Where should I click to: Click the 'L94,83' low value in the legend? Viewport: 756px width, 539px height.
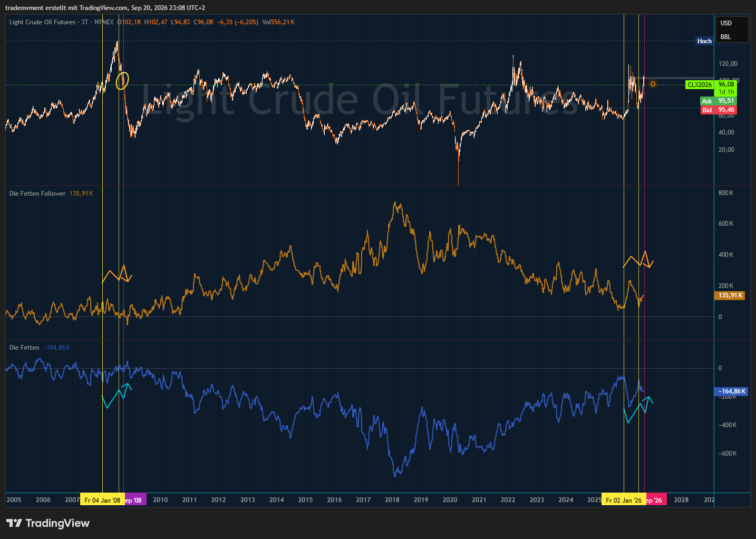pyautogui.click(x=180, y=22)
